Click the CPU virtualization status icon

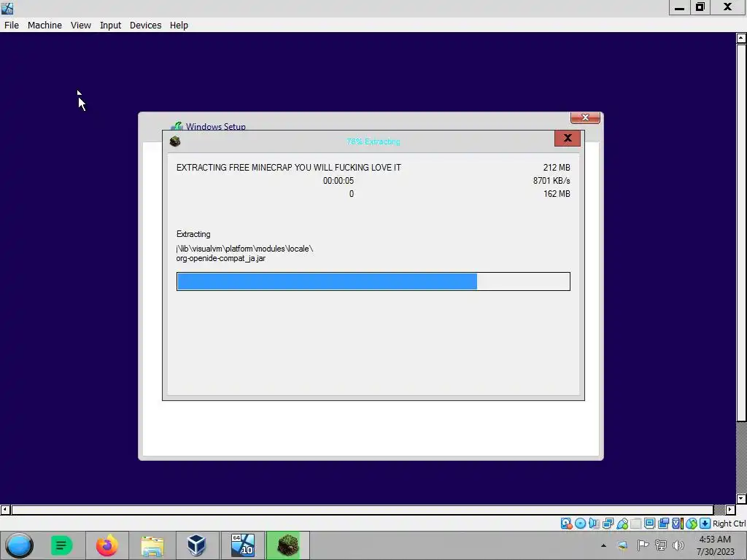[678, 524]
